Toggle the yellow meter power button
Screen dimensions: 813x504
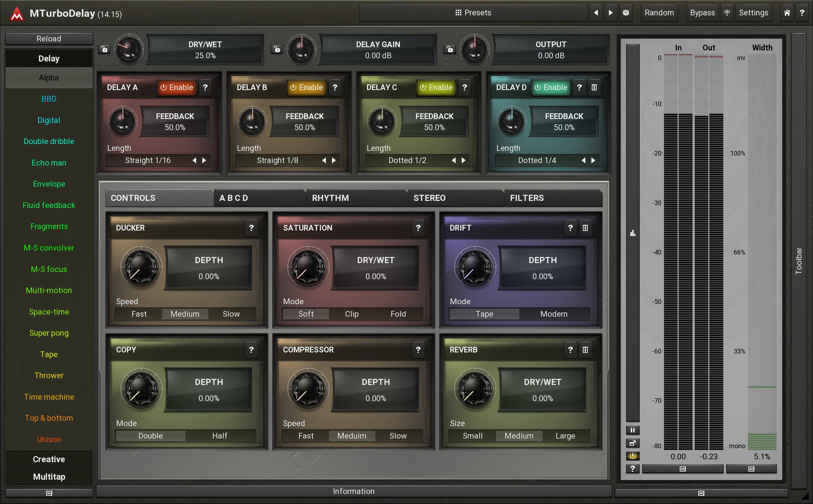pos(633,456)
